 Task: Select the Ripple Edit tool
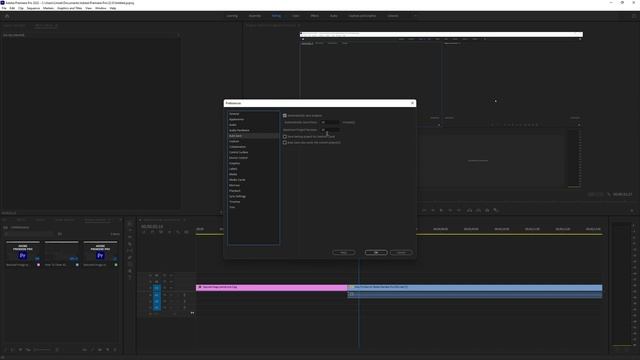[130, 237]
